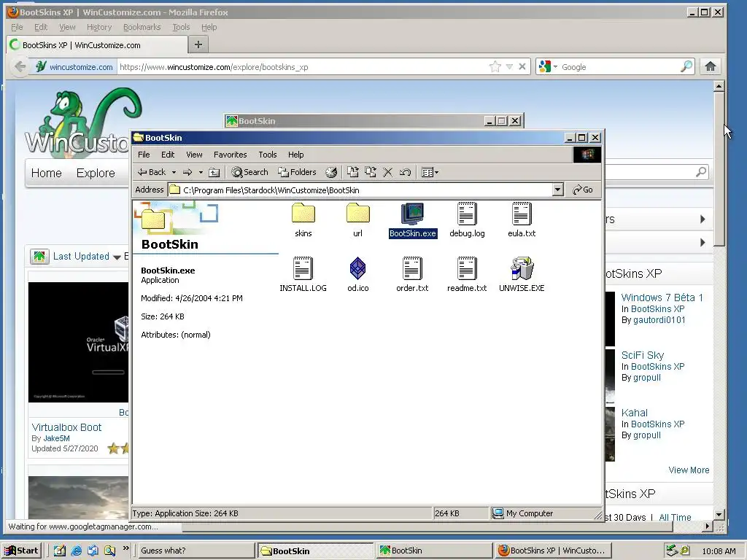Screen dimensions: 747x560
Task: Open Help menu in BootSkin explorer window
Action: (296, 155)
